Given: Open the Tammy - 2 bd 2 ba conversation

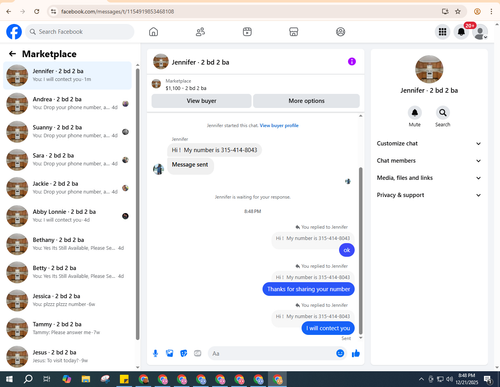Looking at the screenshot, I should [67, 328].
